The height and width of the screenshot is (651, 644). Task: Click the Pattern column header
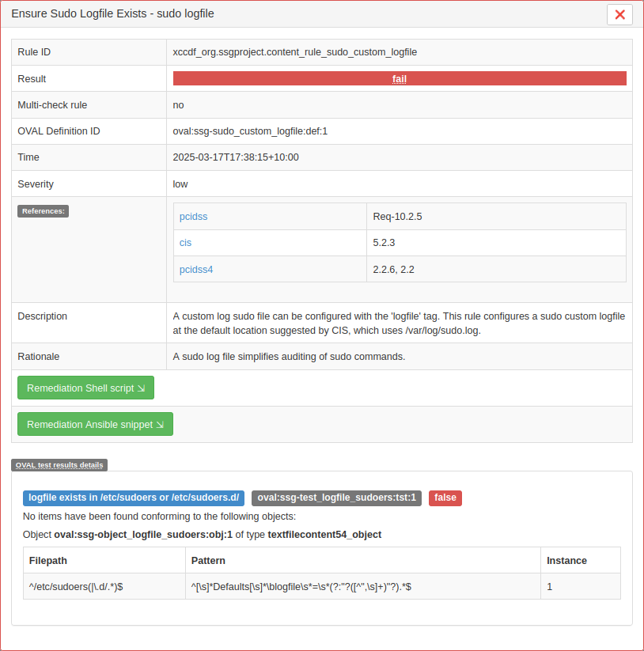point(208,560)
